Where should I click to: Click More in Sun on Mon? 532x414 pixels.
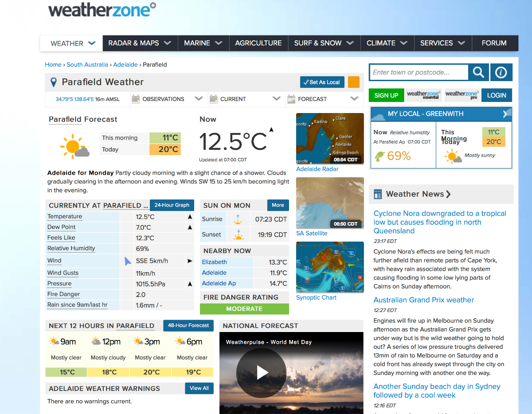[278, 205]
